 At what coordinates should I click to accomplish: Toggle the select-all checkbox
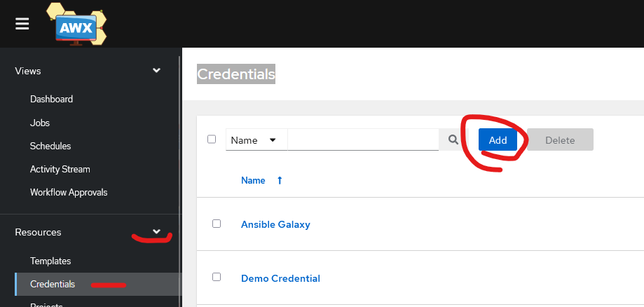pyautogui.click(x=212, y=139)
